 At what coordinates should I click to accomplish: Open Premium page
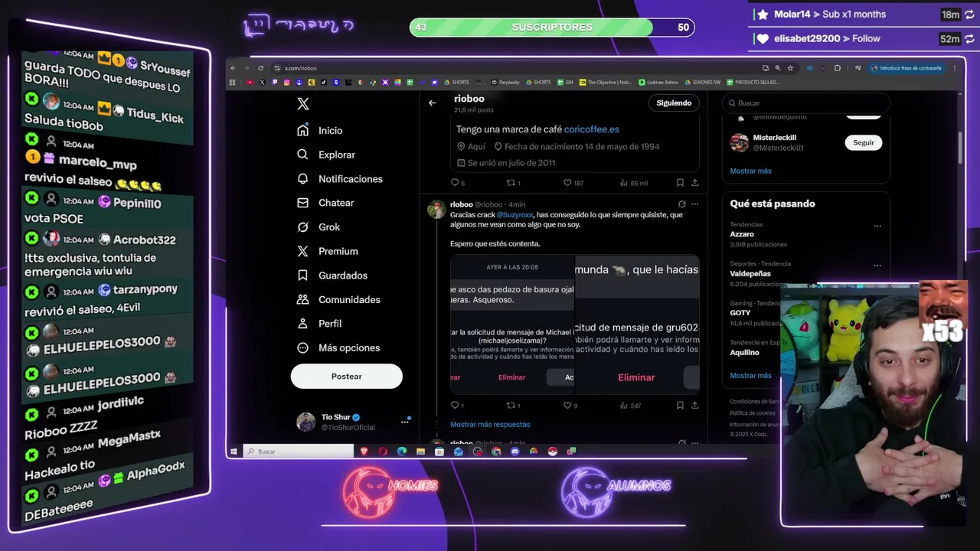328,251
